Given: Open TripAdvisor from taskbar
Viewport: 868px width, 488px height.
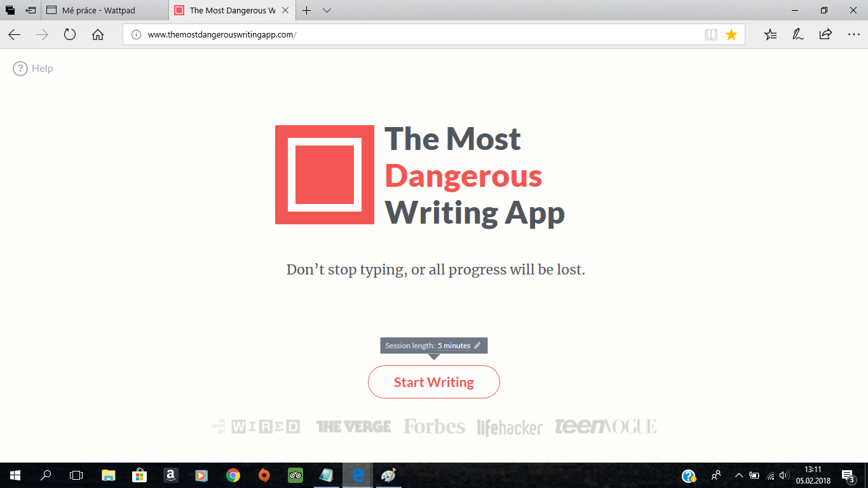Looking at the screenshot, I should coord(295,475).
